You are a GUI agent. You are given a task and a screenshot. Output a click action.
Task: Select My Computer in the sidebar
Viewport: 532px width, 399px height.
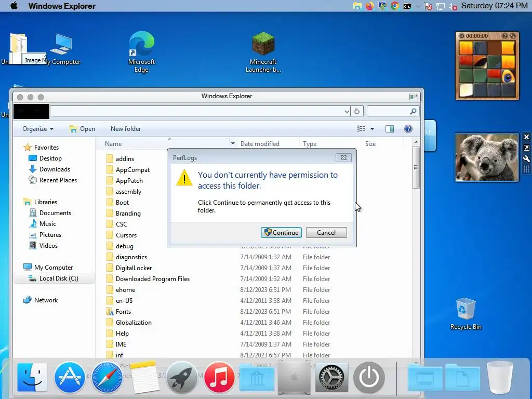48,268
